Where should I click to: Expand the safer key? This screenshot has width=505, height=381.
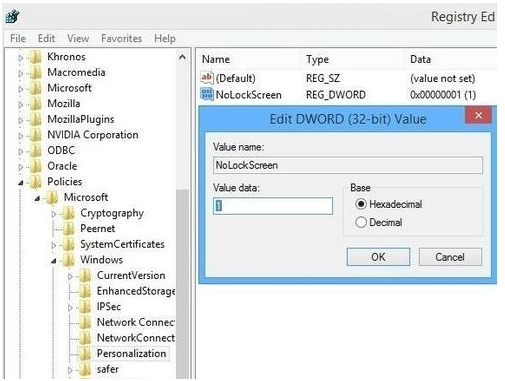[x=70, y=370]
